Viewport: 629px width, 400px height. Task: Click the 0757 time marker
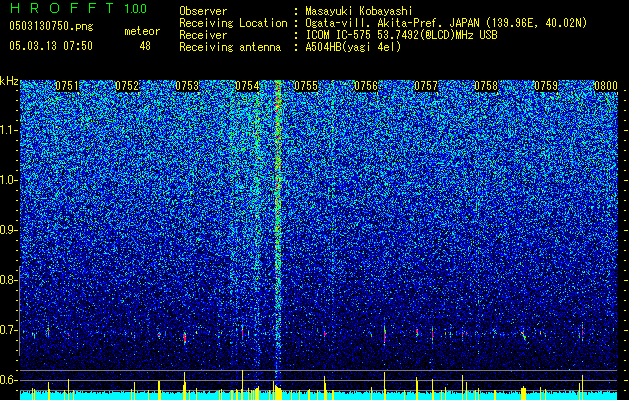[x=426, y=86]
